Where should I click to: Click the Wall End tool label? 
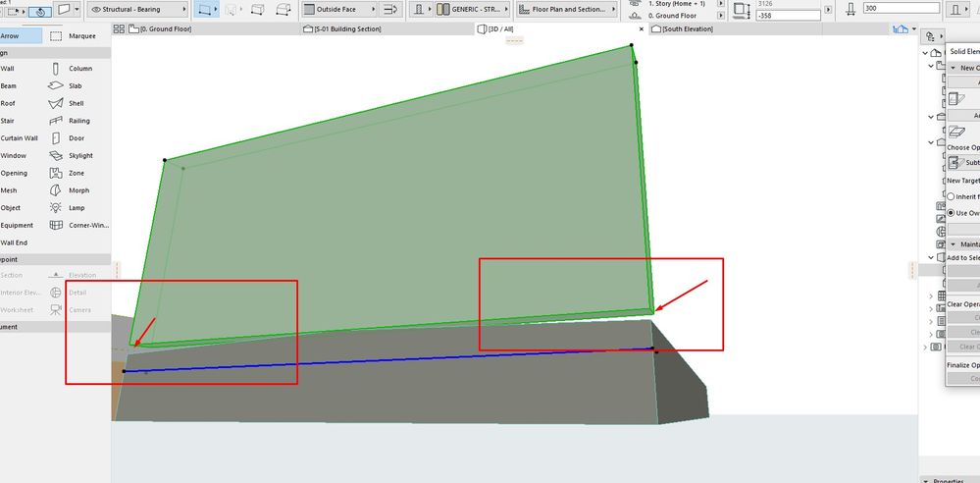pos(14,242)
